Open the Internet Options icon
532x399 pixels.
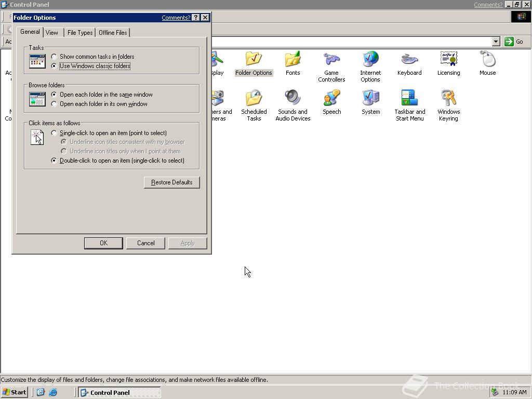pyautogui.click(x=370, y=66)
